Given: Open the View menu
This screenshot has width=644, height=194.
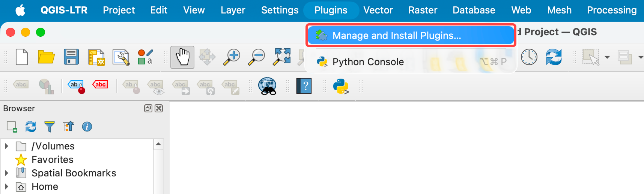Looking at the screenshot, I should point(194,10).
